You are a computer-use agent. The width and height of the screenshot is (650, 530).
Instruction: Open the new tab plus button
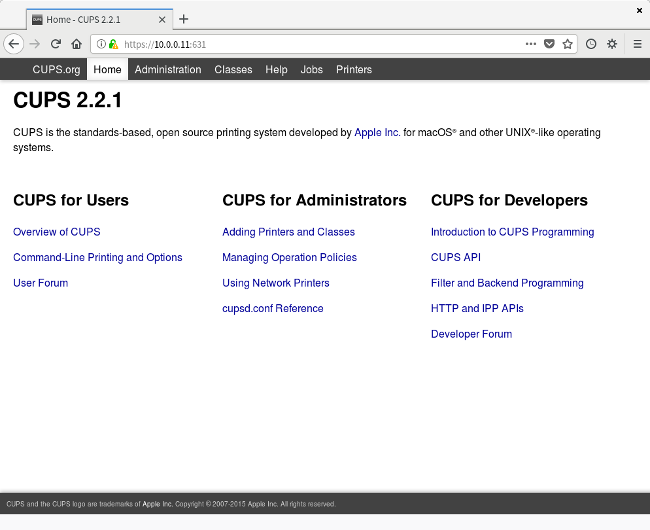(184, 19)
